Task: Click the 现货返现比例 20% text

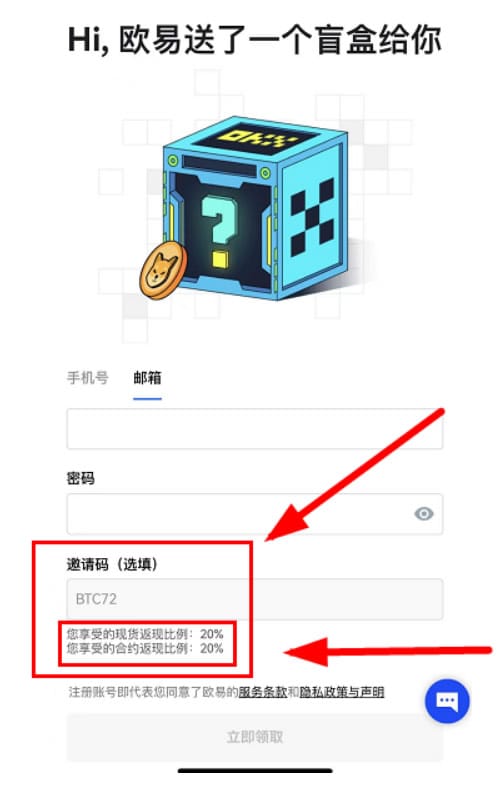Action: click(x=145, y=634)
